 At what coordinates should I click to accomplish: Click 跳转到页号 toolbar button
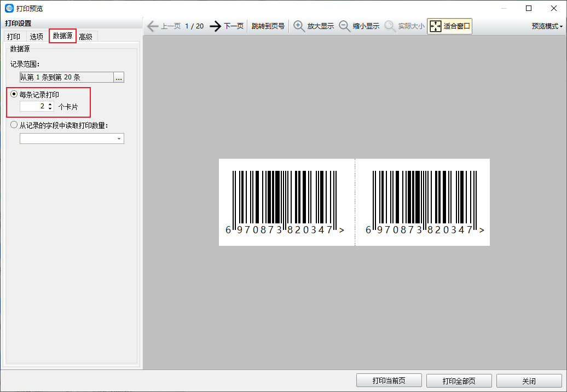point(268,26)
